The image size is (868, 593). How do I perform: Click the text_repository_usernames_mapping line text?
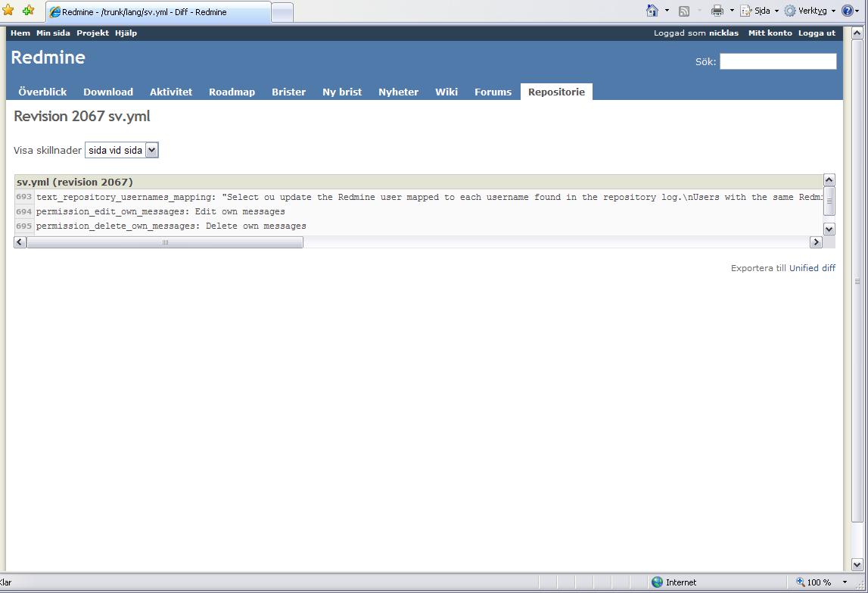click(x=430, y=198)
